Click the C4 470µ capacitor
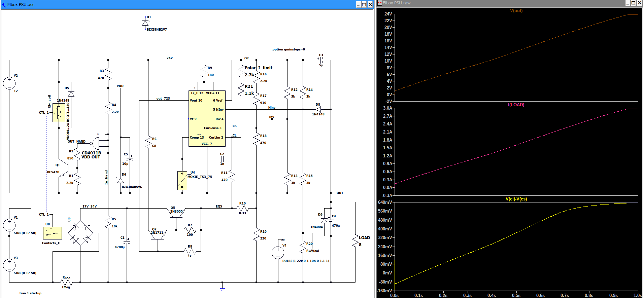Image resolution: width=644 pixels, height=298 pixels. pyautogui.click(x=331, y=221)
